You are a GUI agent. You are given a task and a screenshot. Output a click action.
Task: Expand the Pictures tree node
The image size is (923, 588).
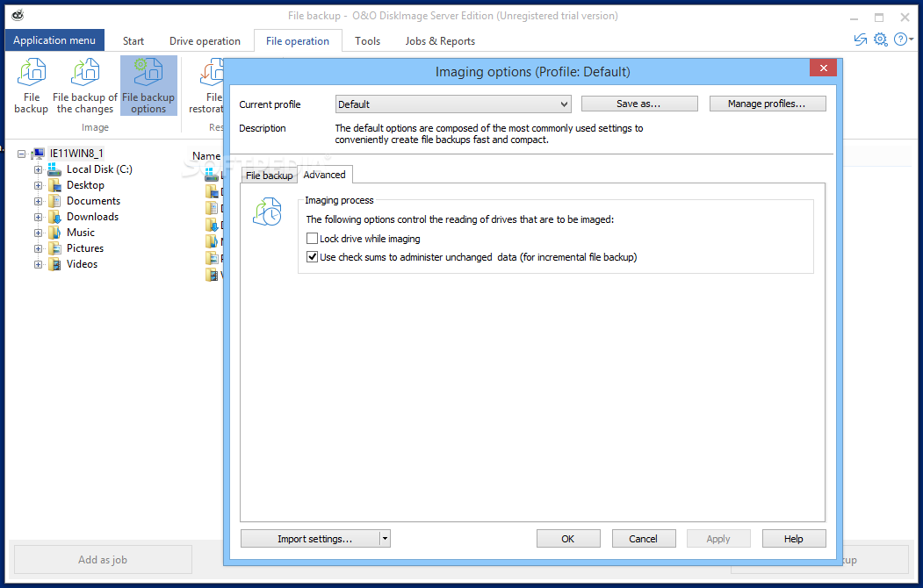point(39,249)
